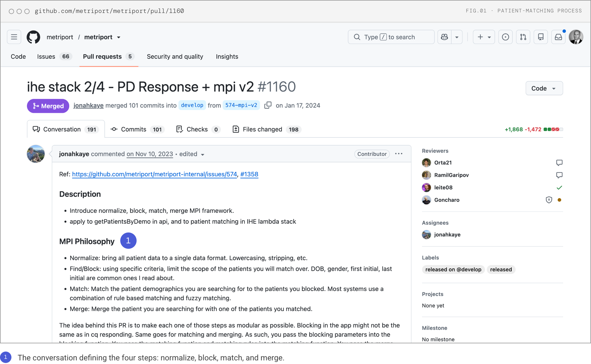Image resolution: width=591 pixels, height=364 pixels.
Task: Open the Issues circle-dot icon in header
Action: (505, 37)
